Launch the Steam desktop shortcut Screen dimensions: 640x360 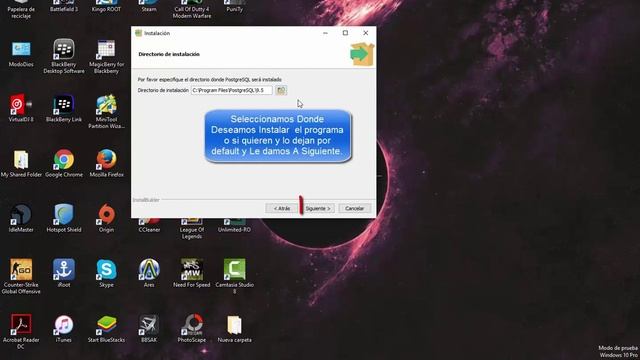point(149,6)
